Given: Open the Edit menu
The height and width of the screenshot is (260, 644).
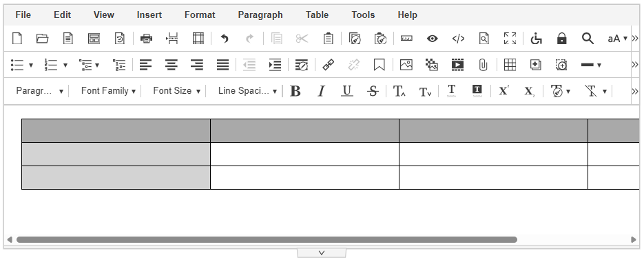Looking at the screenshot, I should coord(63,14).
